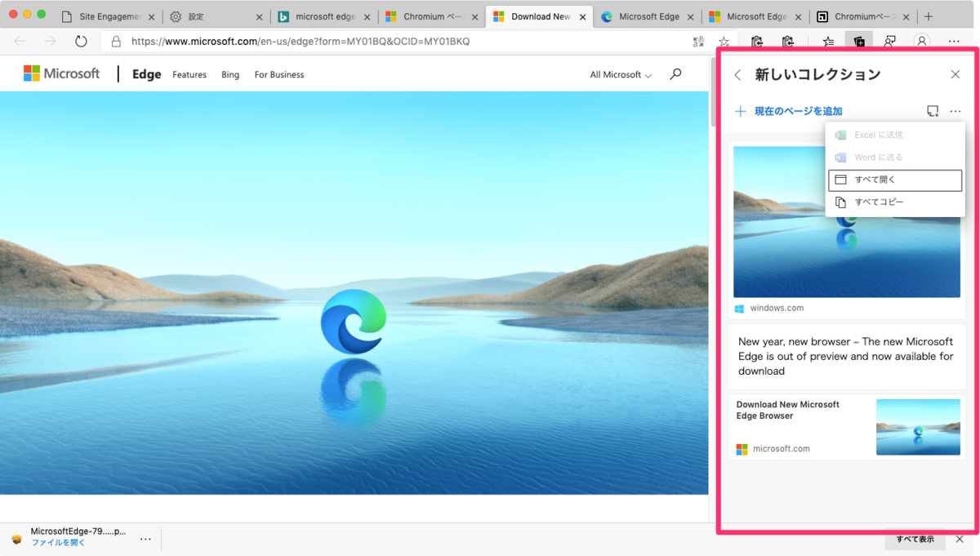The width and height of the screenshot is (980, 556).
Task: Open the user profile icon
Action: pyautogui.click(x=922, y=42)
